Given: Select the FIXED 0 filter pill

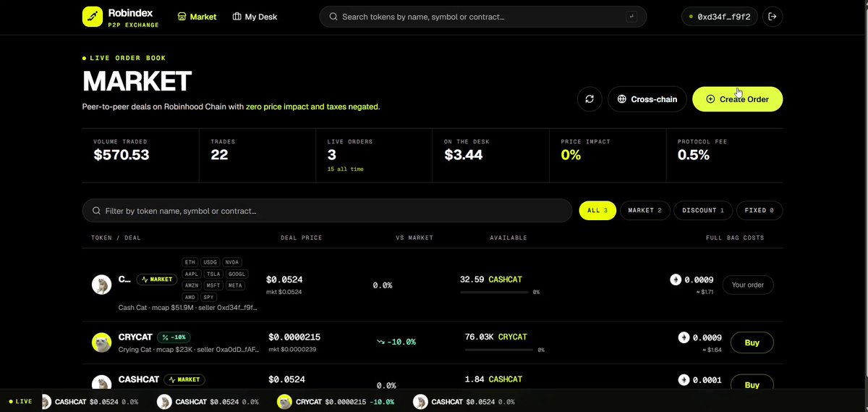Looking at the screenshot, I should [759, 211].
